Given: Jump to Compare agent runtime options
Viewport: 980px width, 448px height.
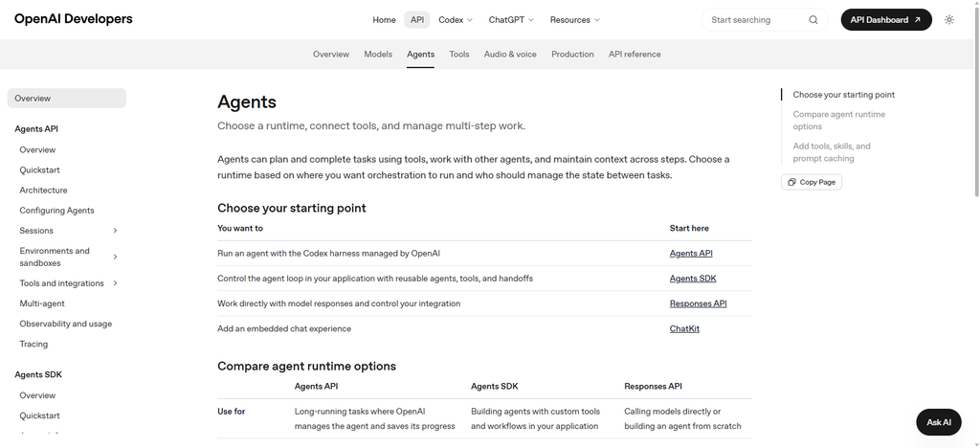Looking at the screenshot, I should (x=838, y=121).
